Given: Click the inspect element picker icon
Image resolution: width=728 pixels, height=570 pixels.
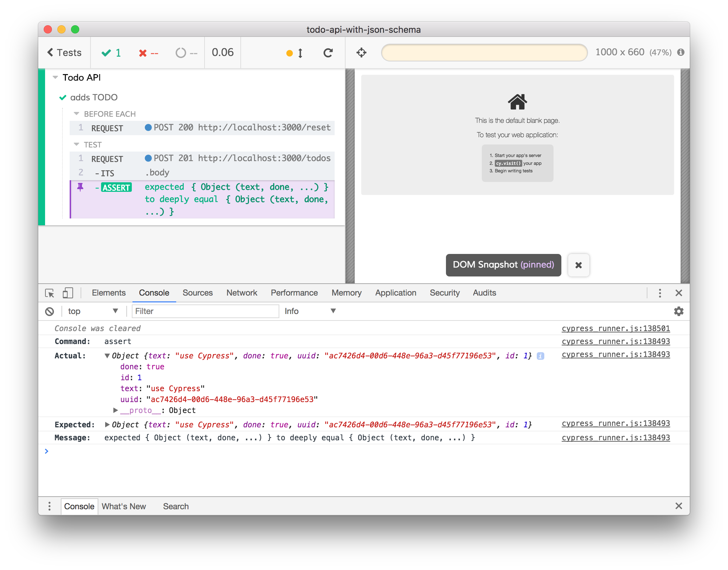Looking at the screenshot, I should (50, 293).
